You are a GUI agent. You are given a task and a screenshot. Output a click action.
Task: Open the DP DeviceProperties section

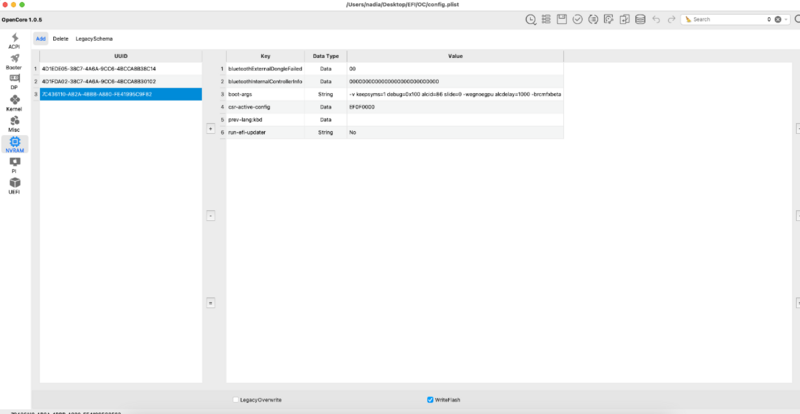click(14, 82)
